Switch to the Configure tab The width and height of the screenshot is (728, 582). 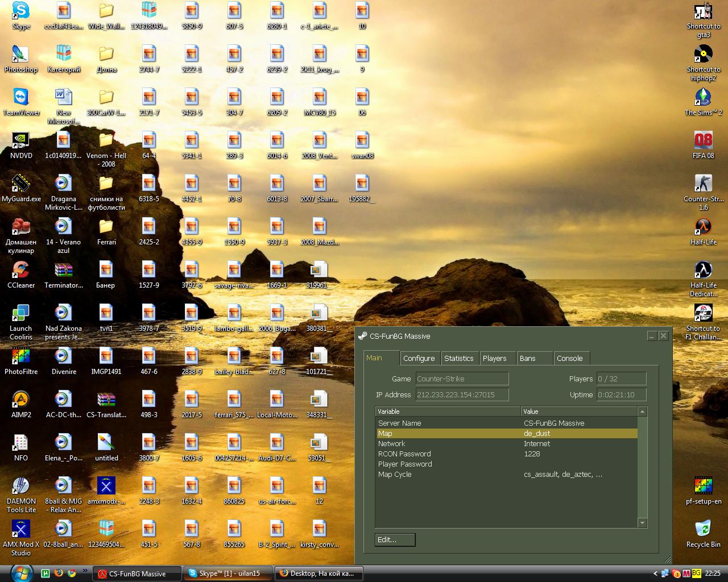click(x=419, y=358)
